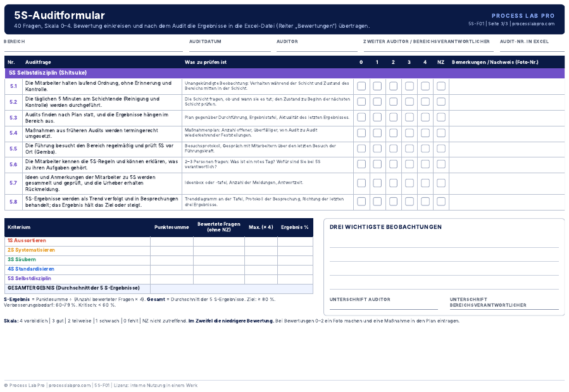Tick score 1 for question 5.8

[x=377, y=202]
